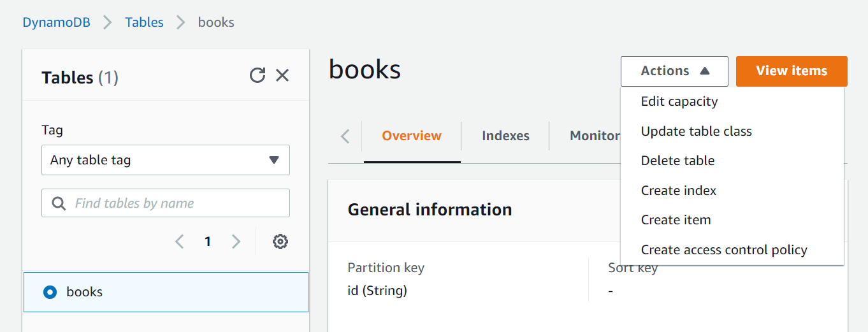
Task: Close the Tables side panel
Action: [x=282, y=76]
